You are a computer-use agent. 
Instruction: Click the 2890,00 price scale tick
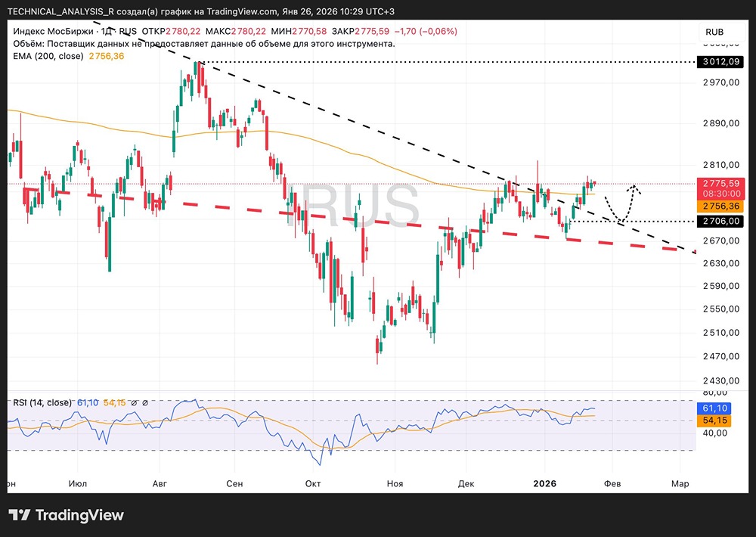[721, 123]
